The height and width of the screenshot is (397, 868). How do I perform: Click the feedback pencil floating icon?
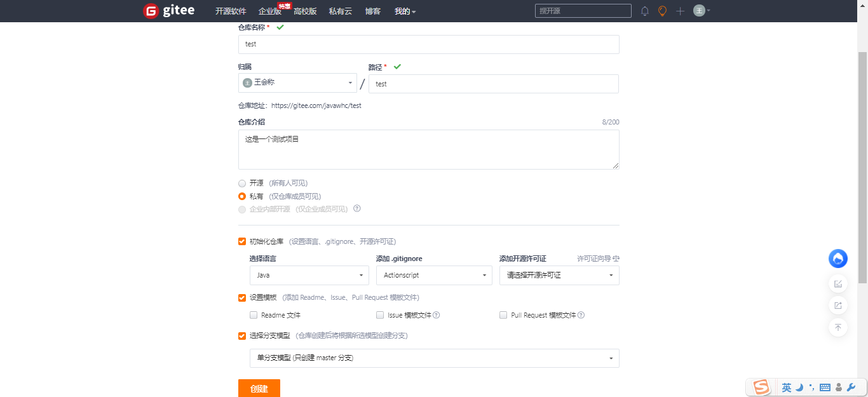[x=837, y=283]
